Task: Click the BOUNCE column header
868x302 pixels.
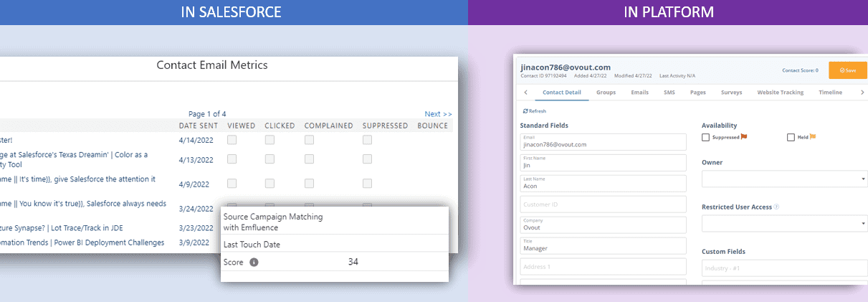Action: point(433,126)
